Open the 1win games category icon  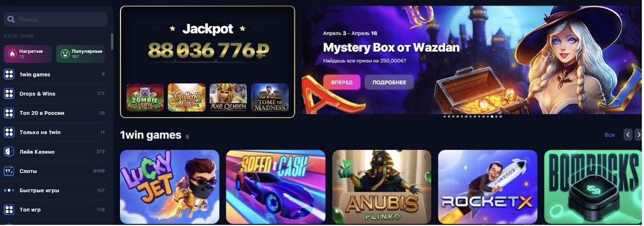[9, 74]
